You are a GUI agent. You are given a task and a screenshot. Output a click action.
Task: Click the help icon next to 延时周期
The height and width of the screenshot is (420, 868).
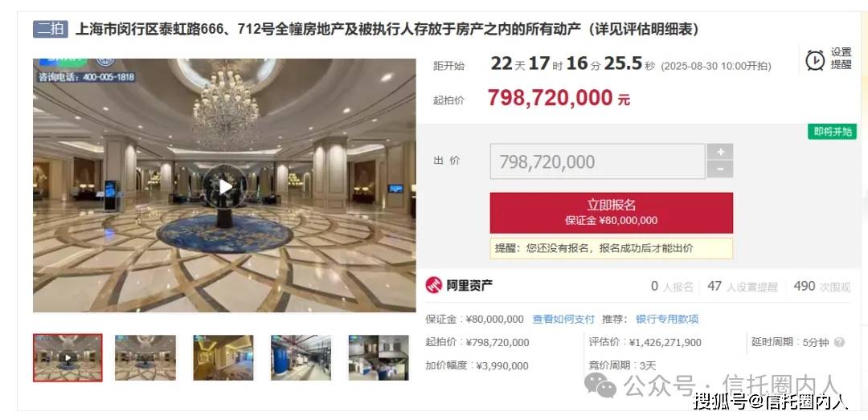click(839, 342)
